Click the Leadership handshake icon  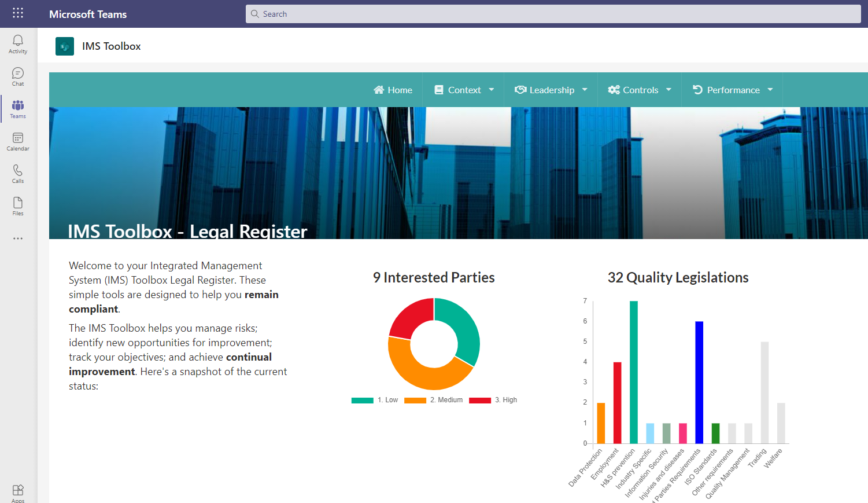[x=520, y=90]
